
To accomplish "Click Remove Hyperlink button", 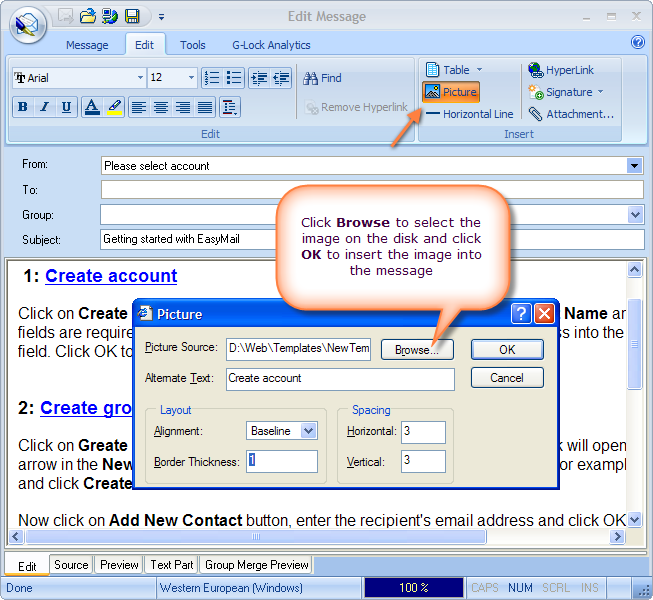I will (356, 107).
